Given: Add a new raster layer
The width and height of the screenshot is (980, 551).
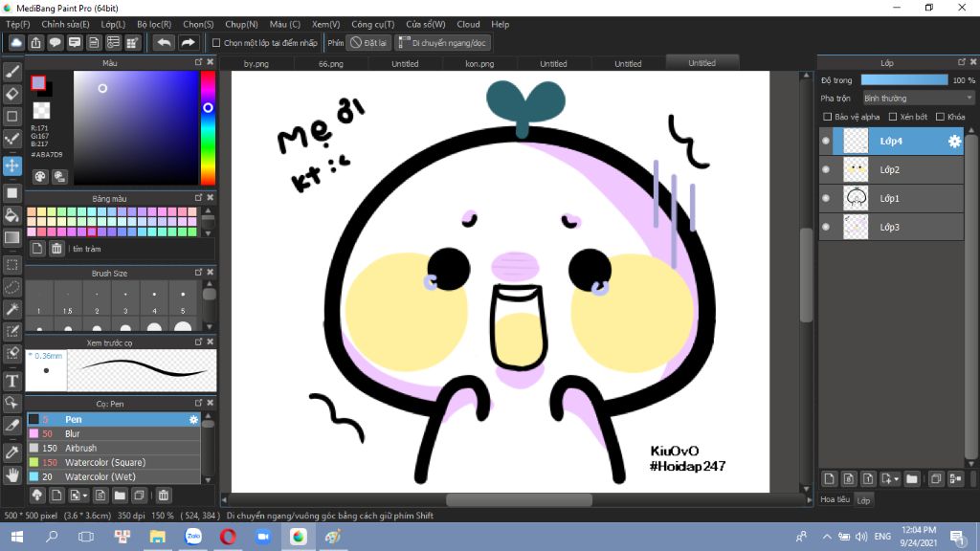Looking at the screenshot, I should (829, 479).
